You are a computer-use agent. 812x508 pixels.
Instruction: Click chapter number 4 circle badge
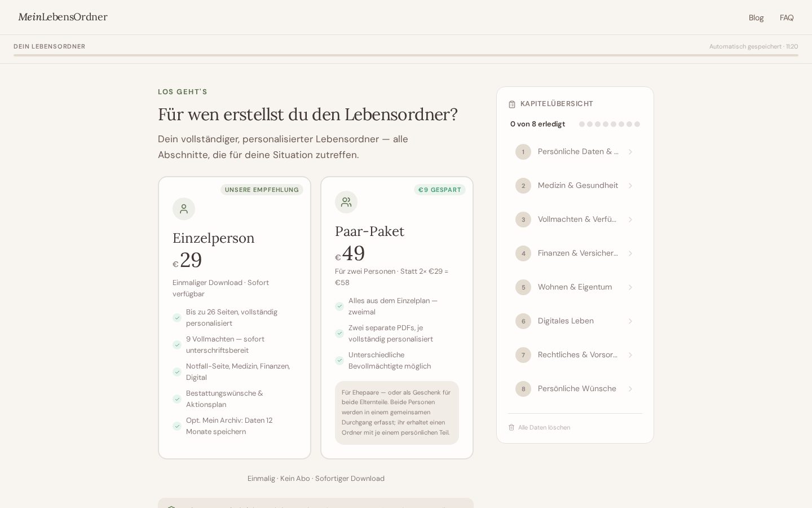point(523,253)
